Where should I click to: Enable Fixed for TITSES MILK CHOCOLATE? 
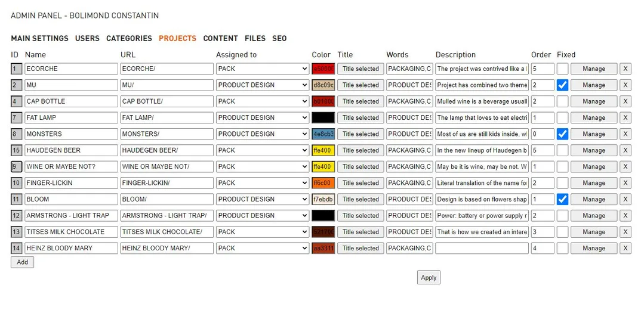(563, 232)
